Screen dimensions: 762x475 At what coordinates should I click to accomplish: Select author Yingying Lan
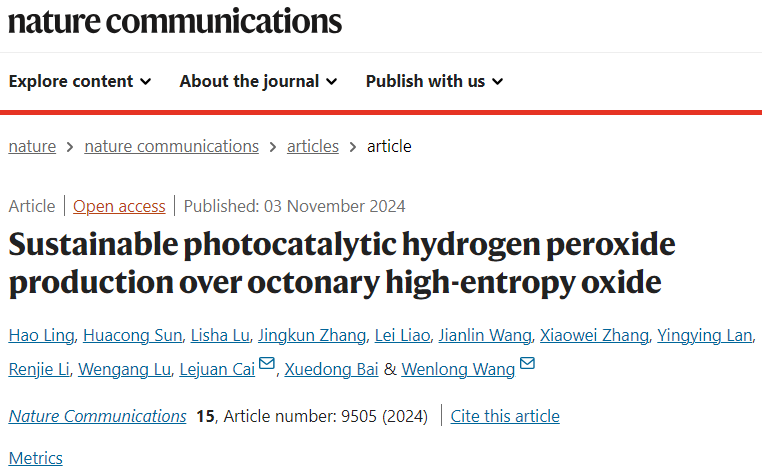[x=704, y=335]
